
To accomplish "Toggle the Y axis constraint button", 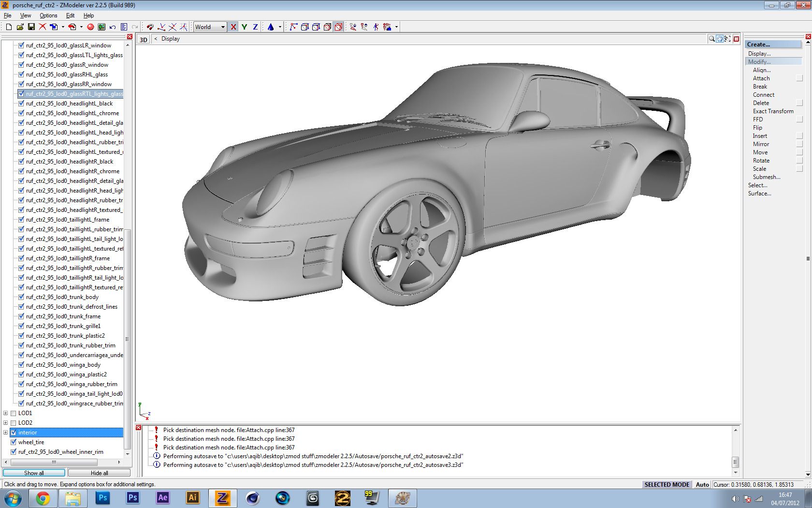I will [244, 27].
